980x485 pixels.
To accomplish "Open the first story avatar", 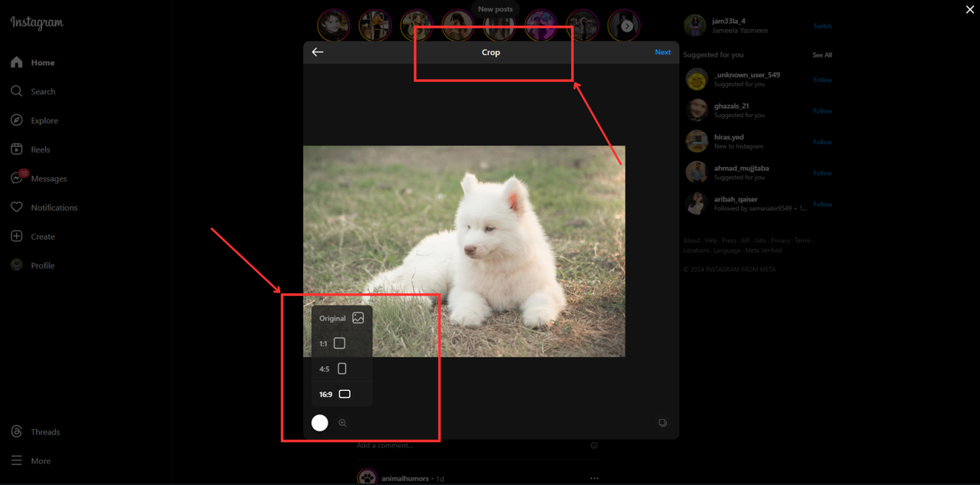I will (x=334, y=26).
